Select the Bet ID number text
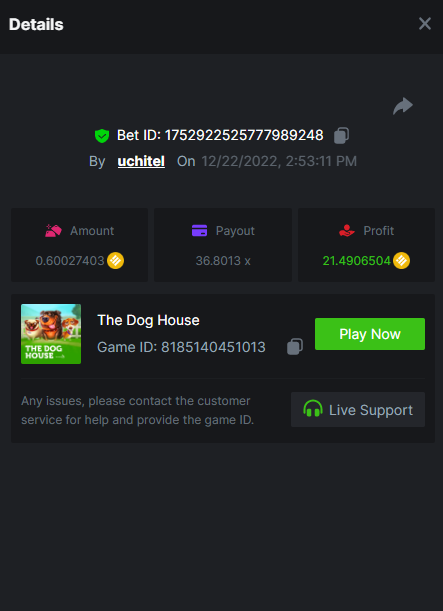 pos(244,136)
